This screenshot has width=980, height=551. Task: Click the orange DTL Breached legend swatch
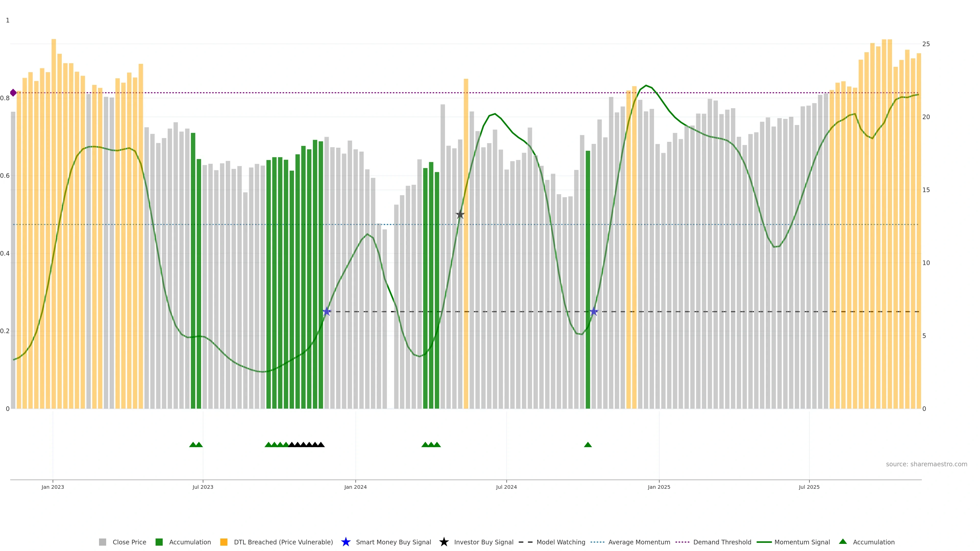tap(224, 542)
